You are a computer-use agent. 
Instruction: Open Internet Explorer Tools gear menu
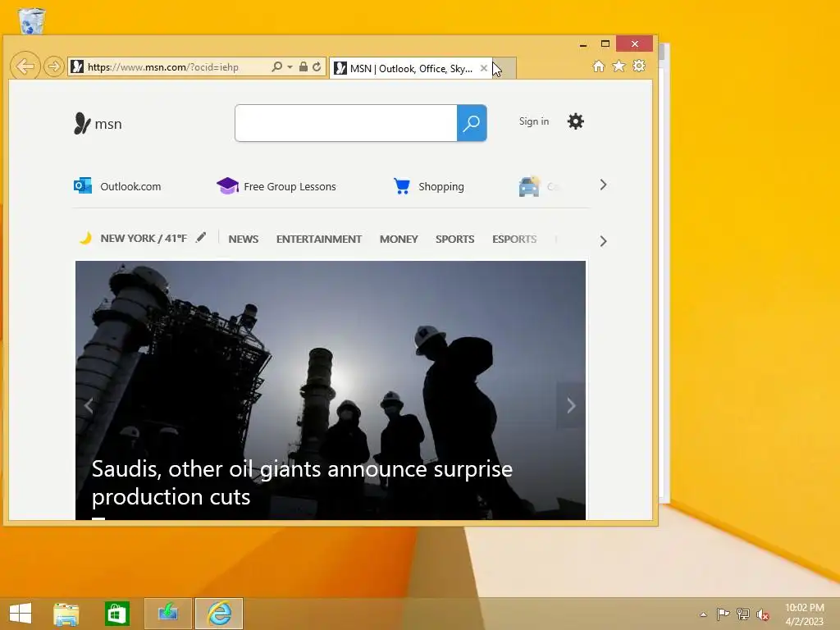click(x=639, y=66)
